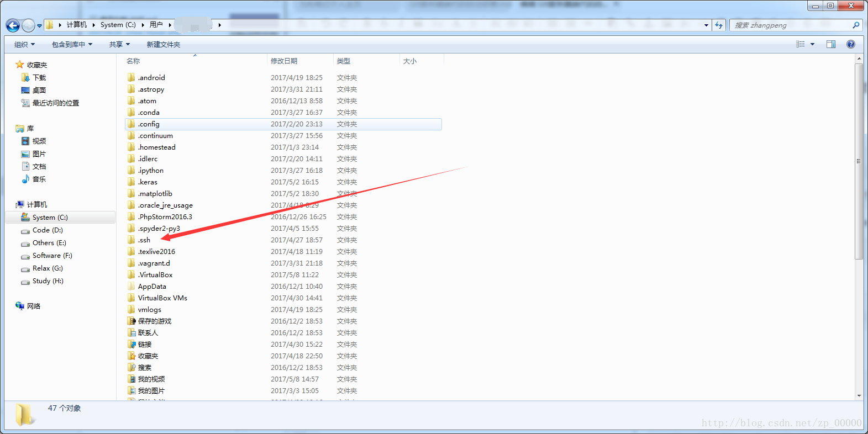The height and width of the screenshot is (434, 868).
Task: Open 下载 in the sidebar
Action: click(x=39, y=77)
